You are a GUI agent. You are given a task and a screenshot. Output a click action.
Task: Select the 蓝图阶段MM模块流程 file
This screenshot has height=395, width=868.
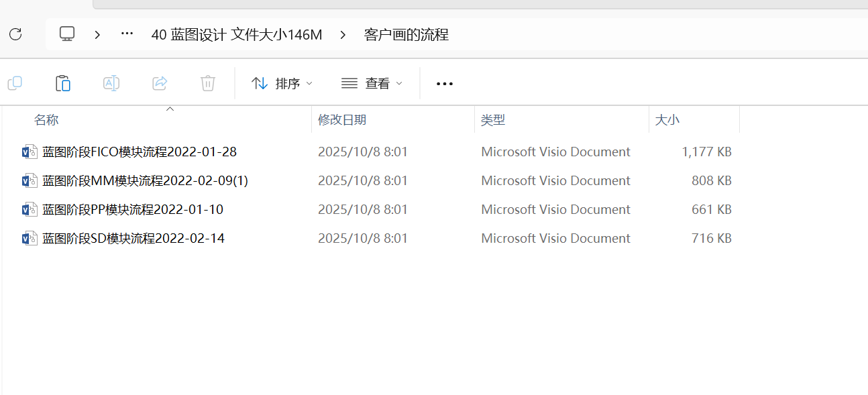point(145,181)
